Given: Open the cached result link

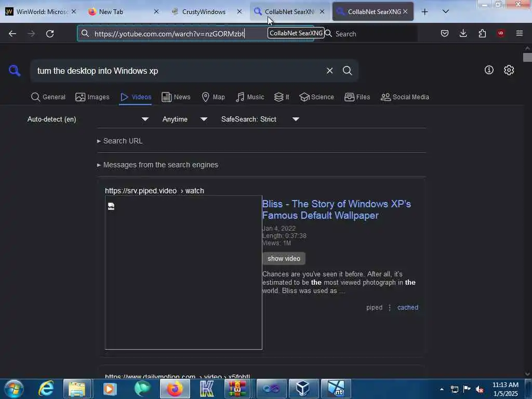Looking at the screenshot, I should (x=408, y=308).
